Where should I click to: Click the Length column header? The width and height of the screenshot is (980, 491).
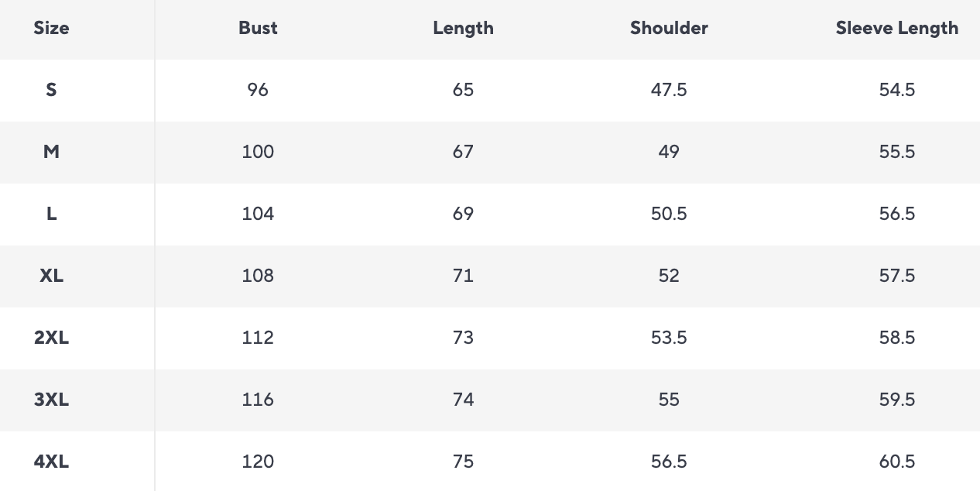(463, 29)
